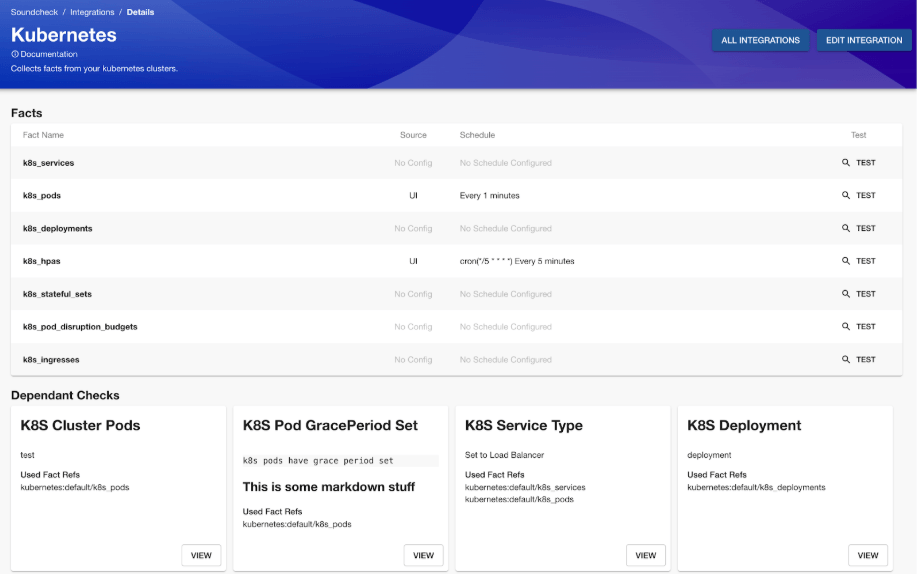Screen dimensions: 917x574
Task: Click the Dependant Checks heading
Action: click(65, 395)
